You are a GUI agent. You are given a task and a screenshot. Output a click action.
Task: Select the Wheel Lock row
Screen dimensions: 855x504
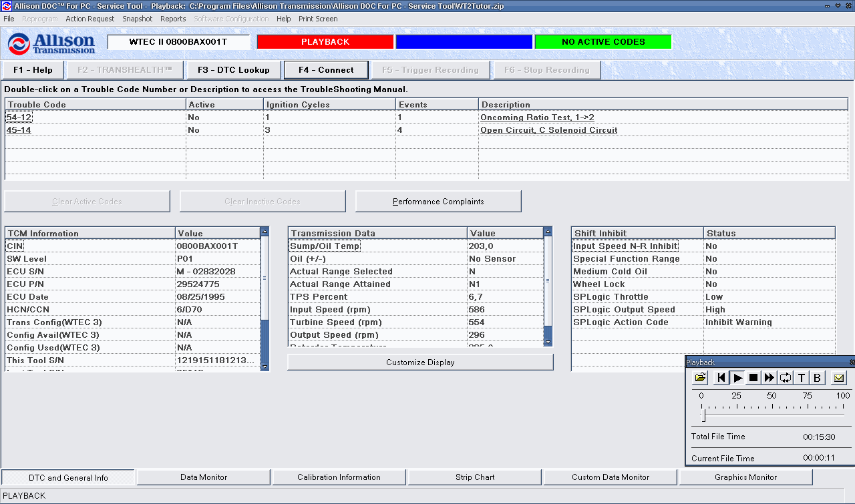pyautogui.click(x=703, y=284)
